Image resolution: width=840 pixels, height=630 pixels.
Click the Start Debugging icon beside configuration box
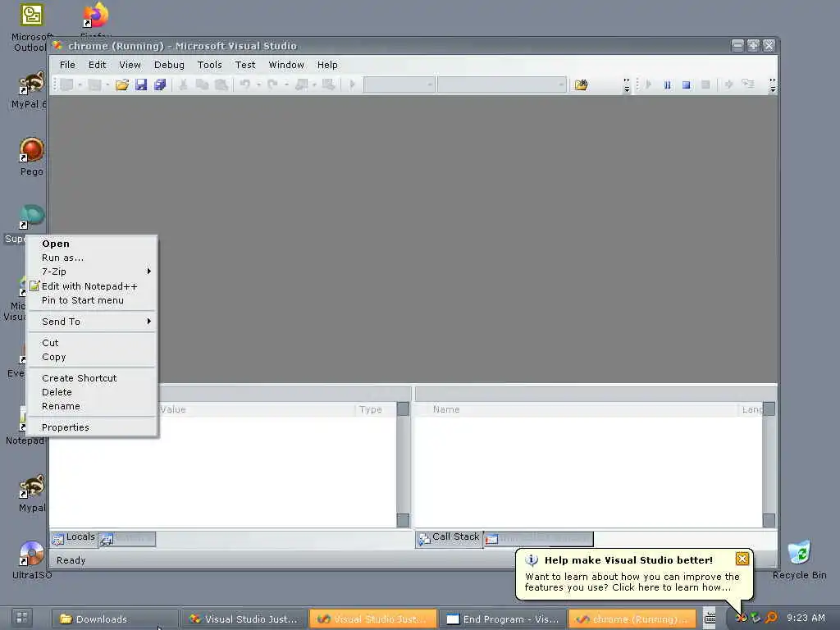coord(352,84)
